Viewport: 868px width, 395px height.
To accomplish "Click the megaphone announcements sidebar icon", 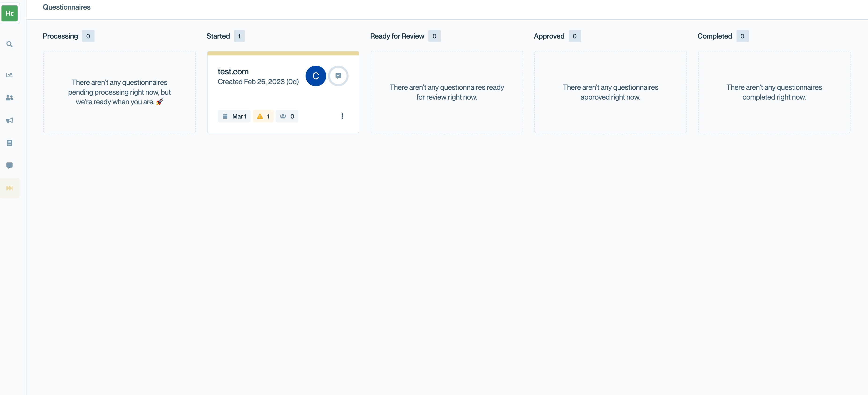I will click(9, 120).
